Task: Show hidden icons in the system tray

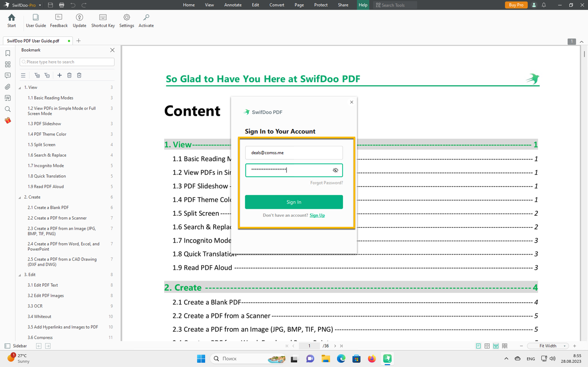Action: click(x=506, y=358)
